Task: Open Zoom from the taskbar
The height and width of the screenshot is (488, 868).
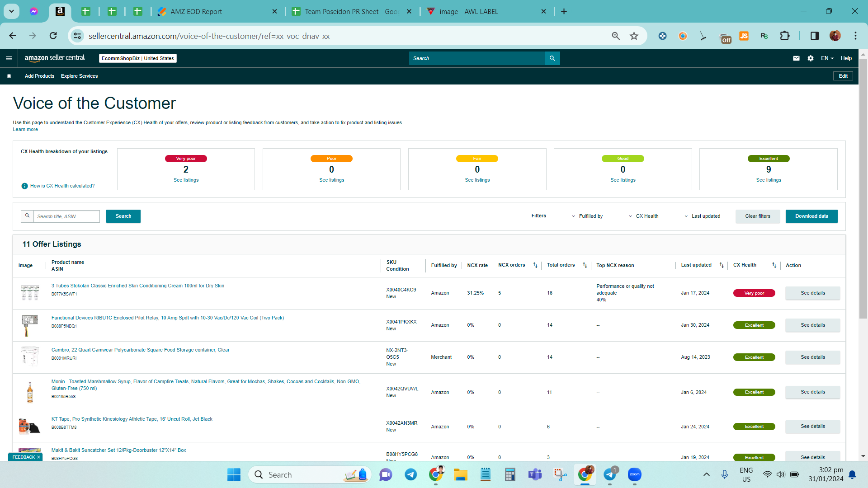Action: click(635, 474)
